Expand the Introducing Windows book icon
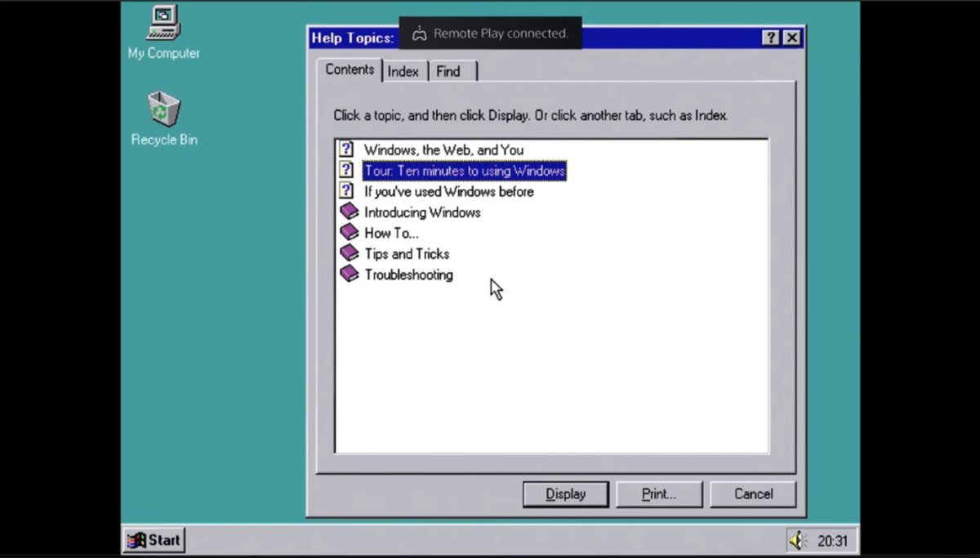Viewport: 980px width, 558px height. [x=350, y=212]
